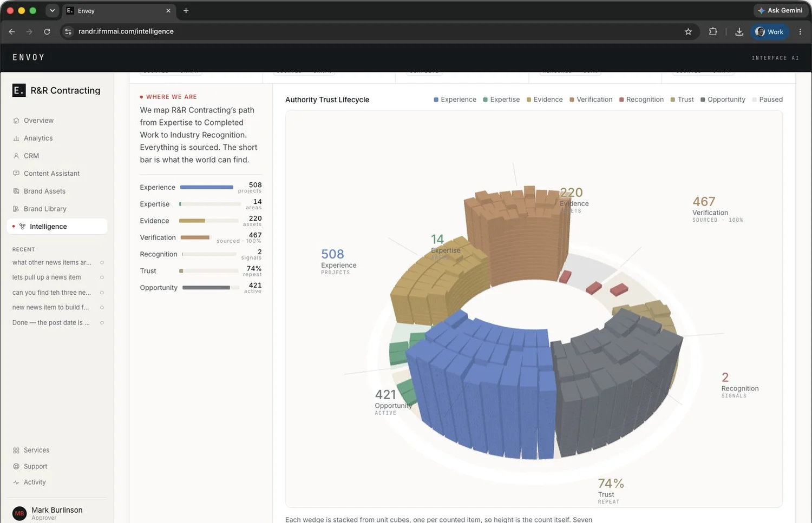
Task: Click the '421 Opportunity Active' chart label
Action: tap(393, 402)
